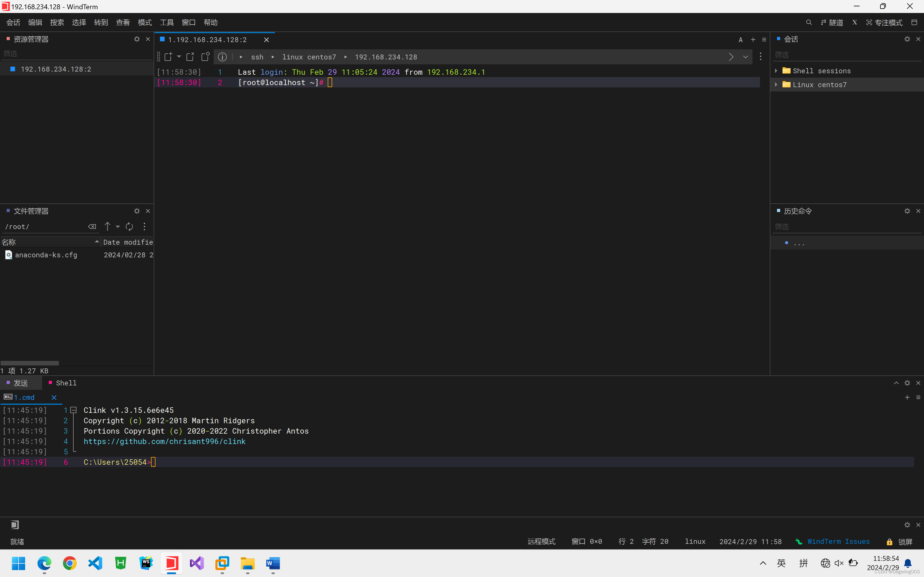Open the WindTerm Issues link in status bar
The width and height of the screenshot is (924, 577).
point(838,542)
